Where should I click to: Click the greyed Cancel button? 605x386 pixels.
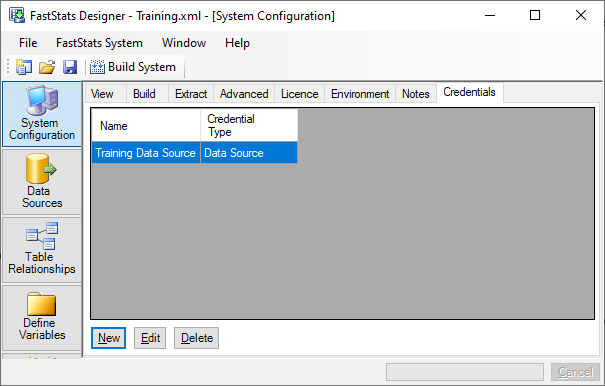coord(575,372)
